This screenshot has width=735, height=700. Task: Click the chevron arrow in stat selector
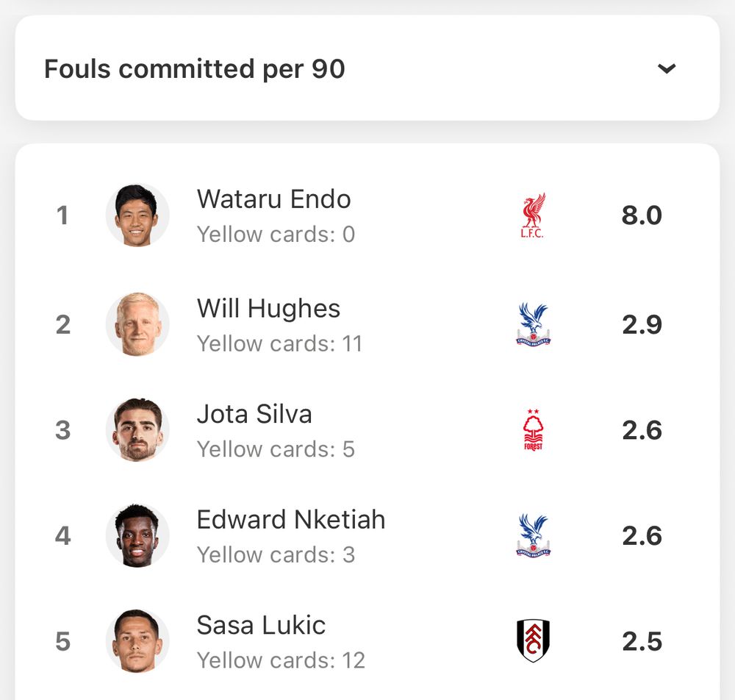point(666,68)
